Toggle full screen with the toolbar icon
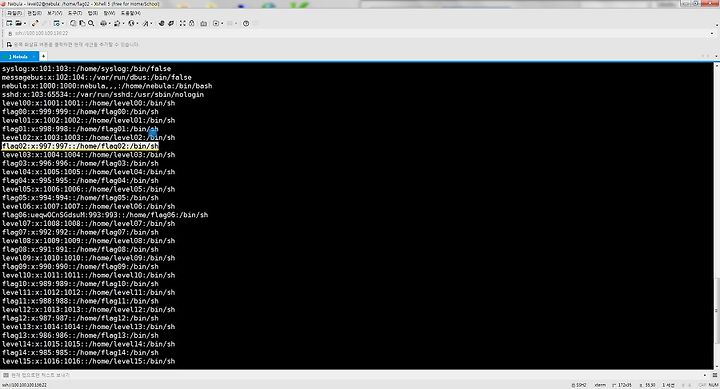This screenshot has width=720, height=389. coord(183,23)
